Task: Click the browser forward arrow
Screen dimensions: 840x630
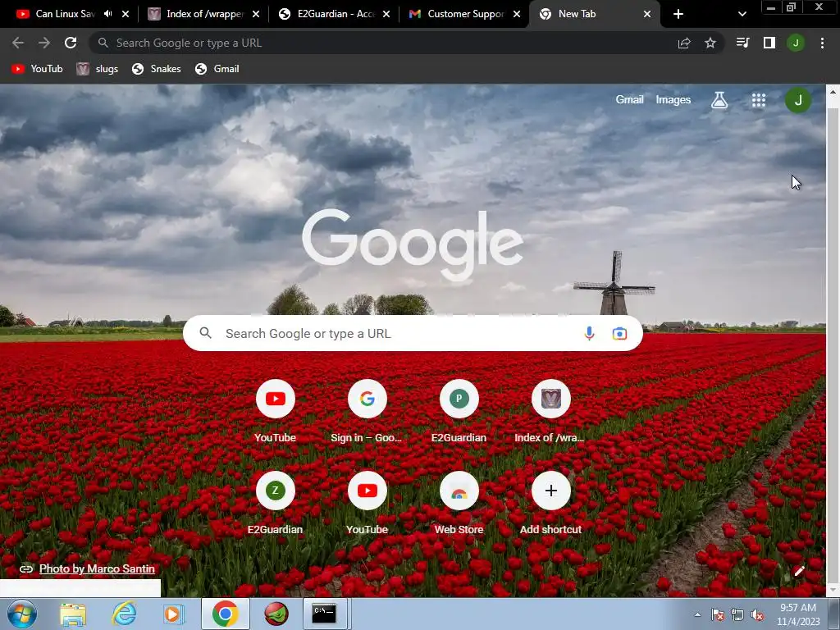Action: pyautogui.click(x=44, y=43)
